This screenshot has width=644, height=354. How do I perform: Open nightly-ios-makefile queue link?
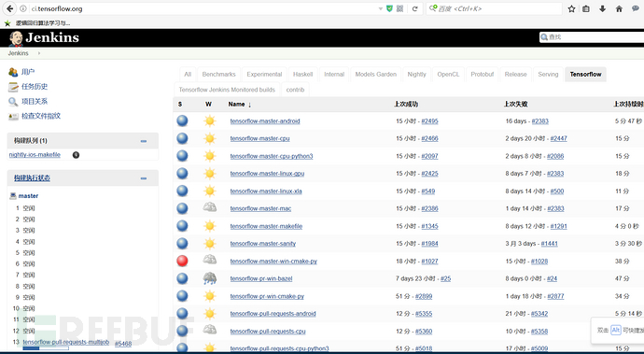point(35,155)
